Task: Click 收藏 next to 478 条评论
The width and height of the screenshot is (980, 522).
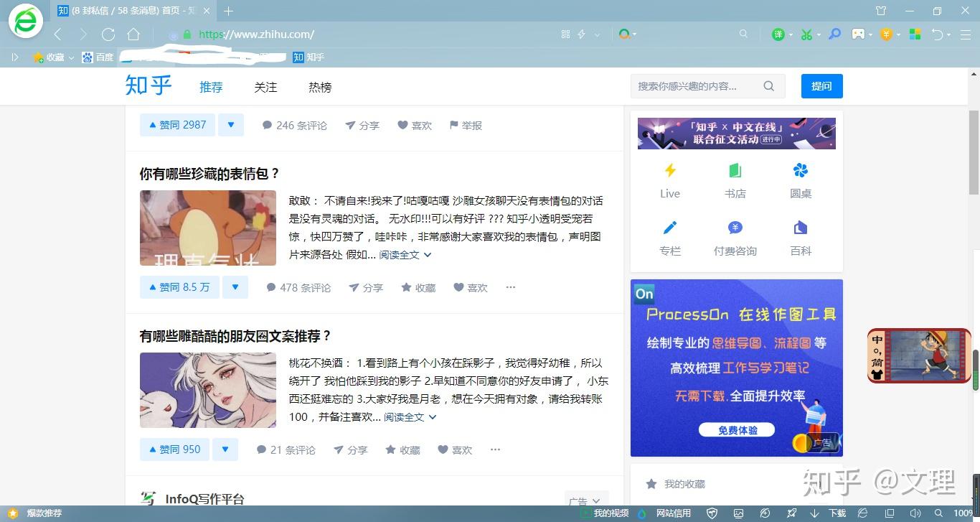Action: pyautogui.click(x=418, y=287)
